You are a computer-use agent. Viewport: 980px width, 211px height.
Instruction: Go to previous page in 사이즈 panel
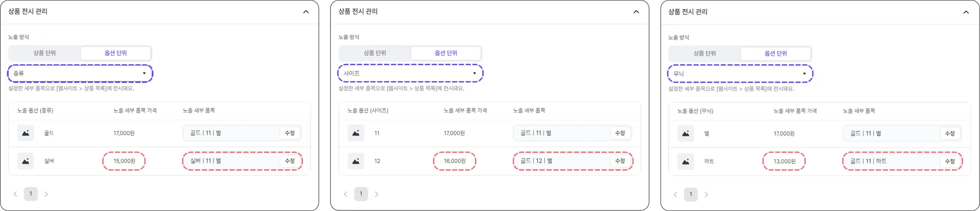pos(345,194)
